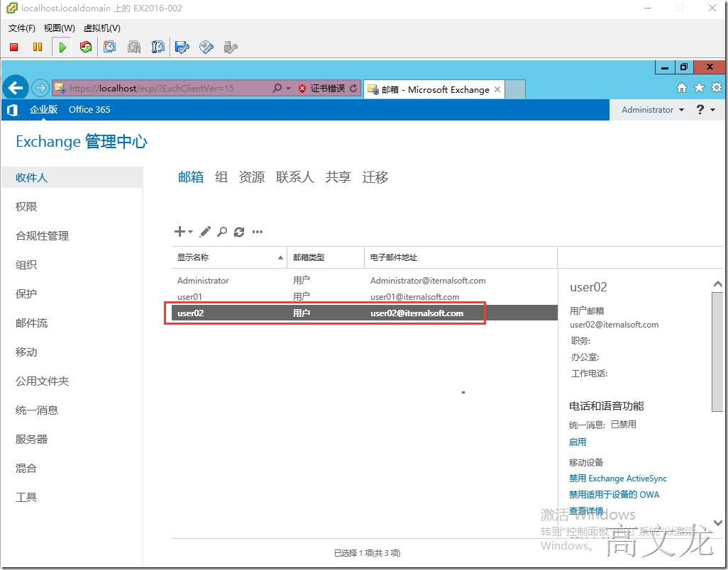Open the more options ellipsis
Screen dimensions: 728x570
point(258,231)
